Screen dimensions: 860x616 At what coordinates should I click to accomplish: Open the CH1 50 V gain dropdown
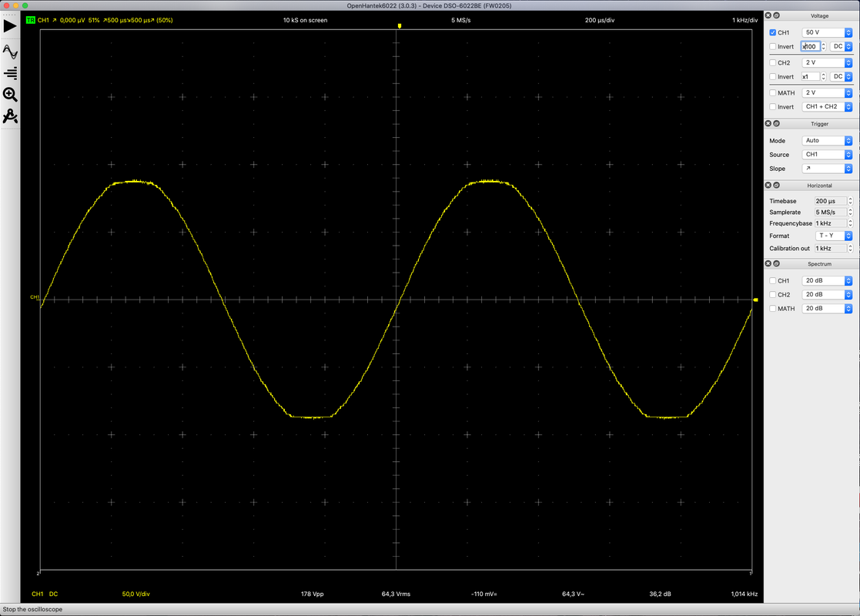(827, 32)
